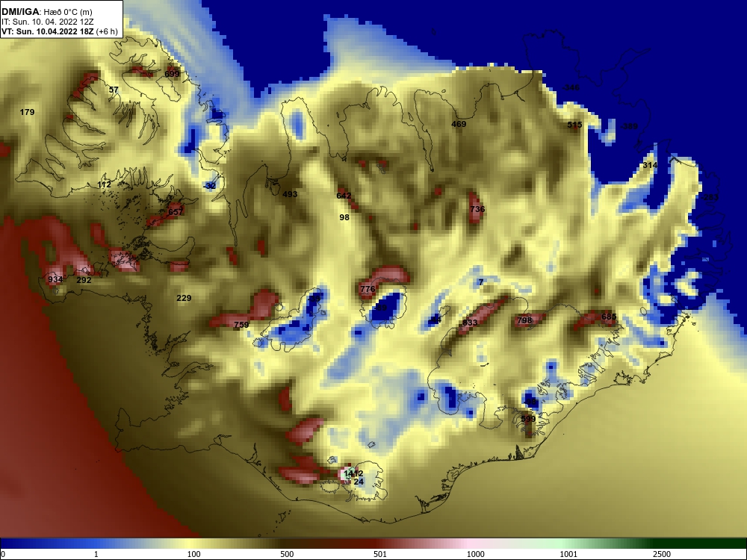Click the map value 515
This screenshot has width=747, height=560.
click(x=574, y=125)
